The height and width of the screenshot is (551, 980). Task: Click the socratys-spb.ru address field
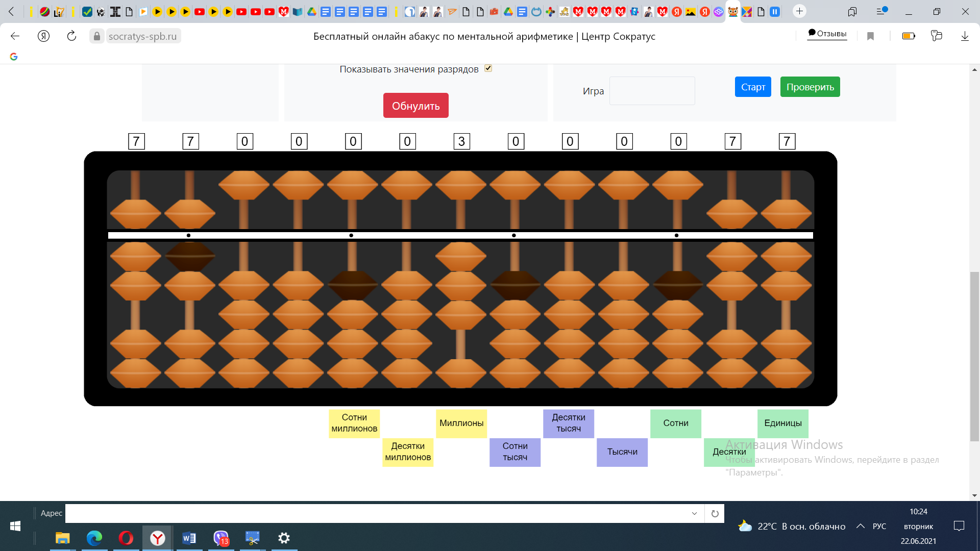143,36
